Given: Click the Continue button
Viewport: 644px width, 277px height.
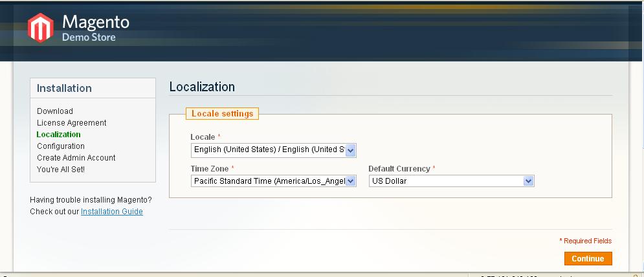Looking at the screenshot, I should (588, 258).
